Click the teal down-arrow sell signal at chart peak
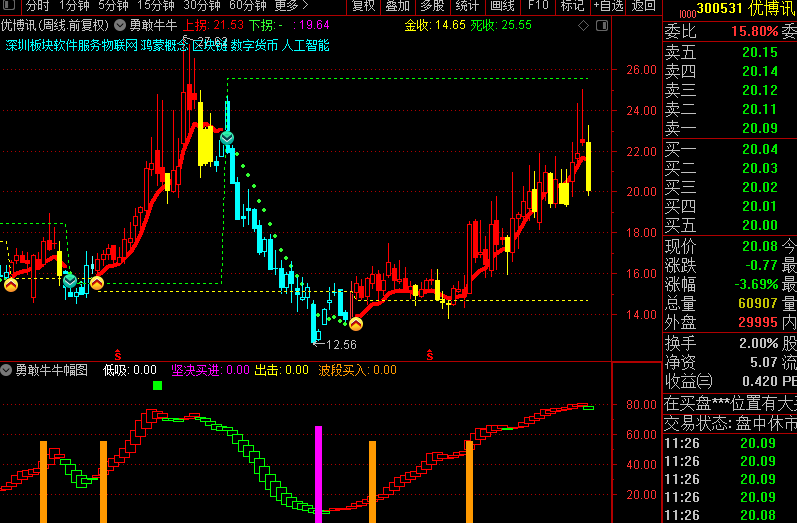Screen dimensions: 797x523 click(x=227, y=137)
